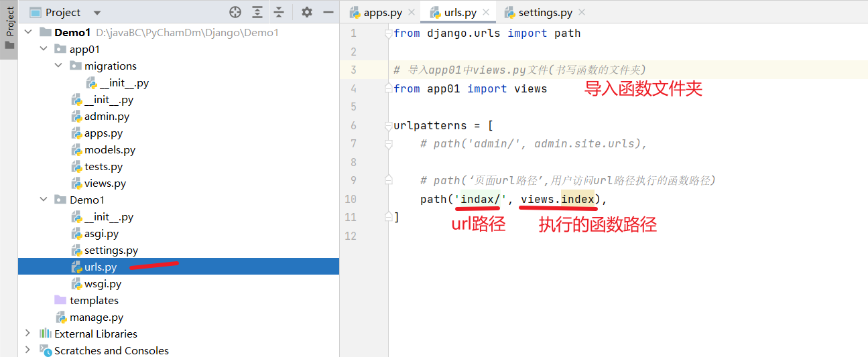This screenshot has width=868, height=357.
Task: Open wsgi.py in project tree
Action: click(103, 284)
